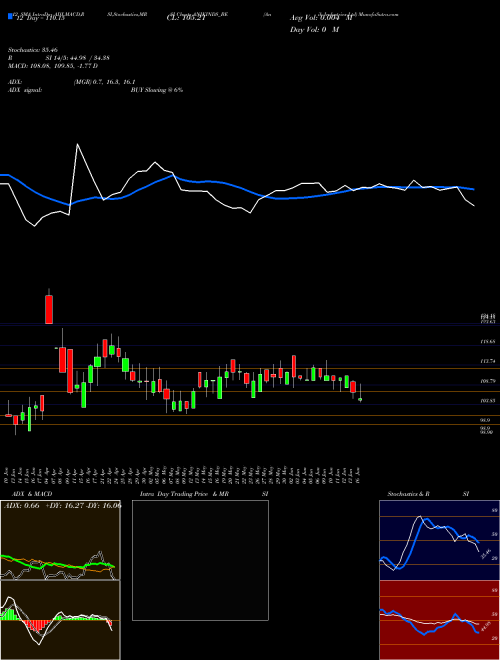Viewport: 500px width, 660px height.
Task: Open the MACD histogram panel
Action: pos(60,620)
